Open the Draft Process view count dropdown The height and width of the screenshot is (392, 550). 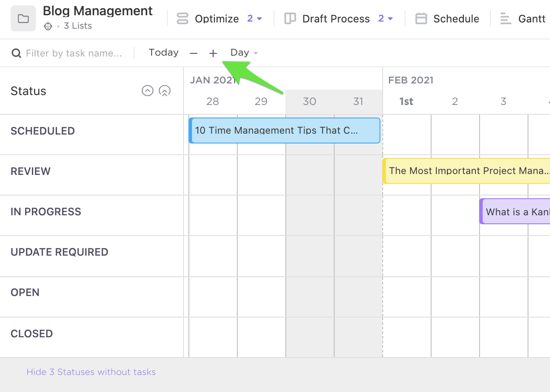385,19
